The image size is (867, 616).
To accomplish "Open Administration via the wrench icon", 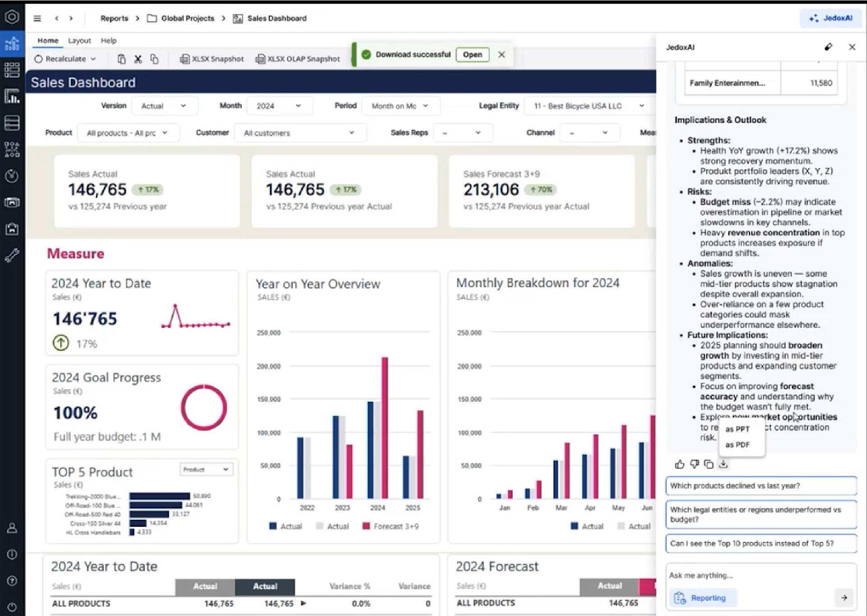I will pyautogui.click(x=12, y=255).
